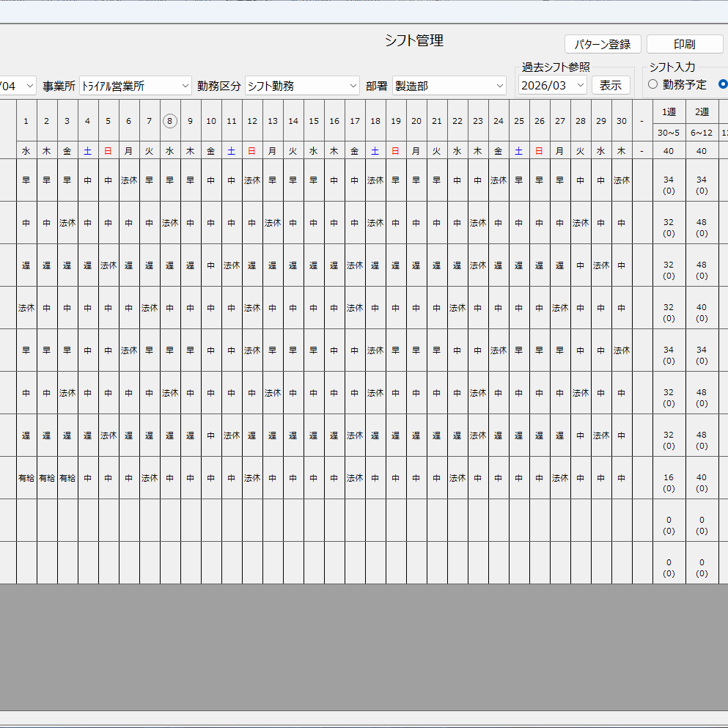Viewport: 728px width, 728px height.
Task: Click the circled day 8 column header
Action: coord(169,121)
